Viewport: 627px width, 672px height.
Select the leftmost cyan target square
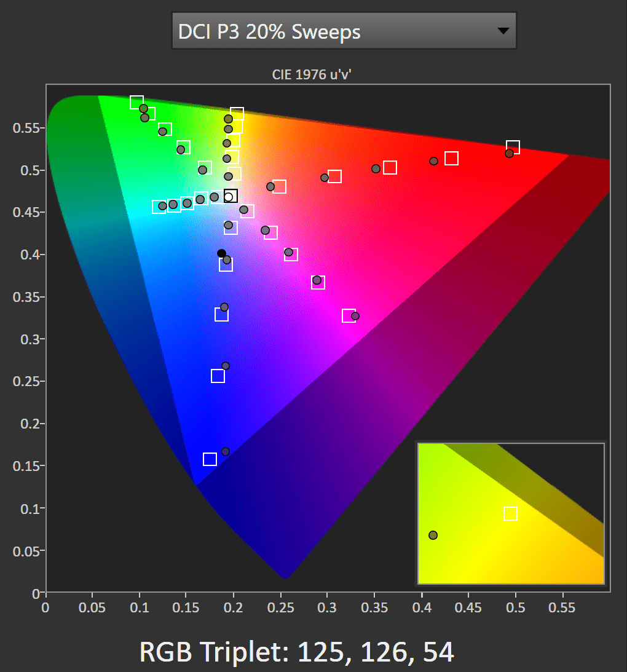159,207
